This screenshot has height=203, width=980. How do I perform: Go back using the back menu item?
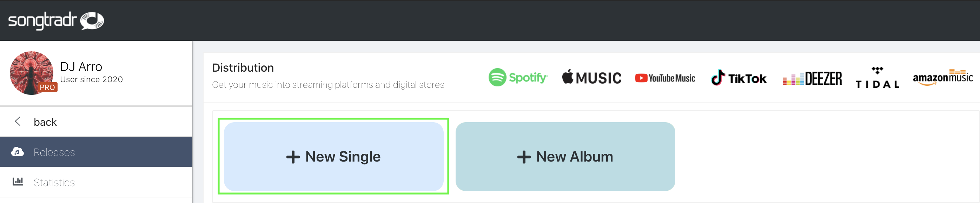[x=96, y=122]
